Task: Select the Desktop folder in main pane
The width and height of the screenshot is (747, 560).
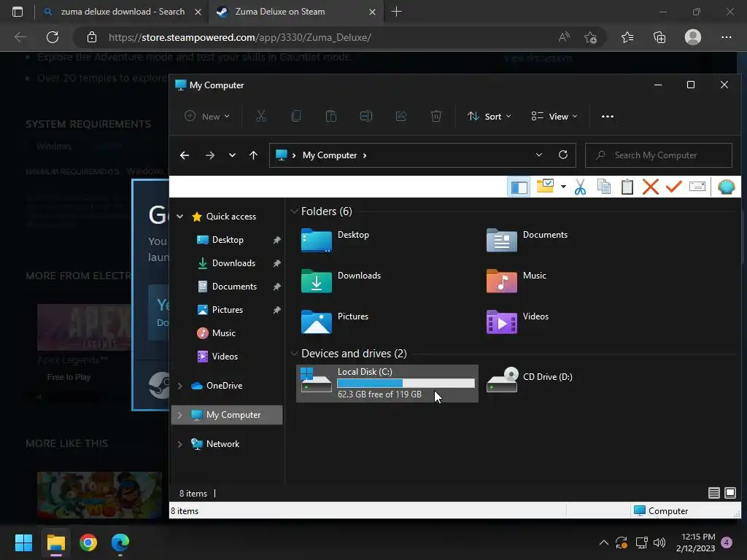Action: (336, 240)
